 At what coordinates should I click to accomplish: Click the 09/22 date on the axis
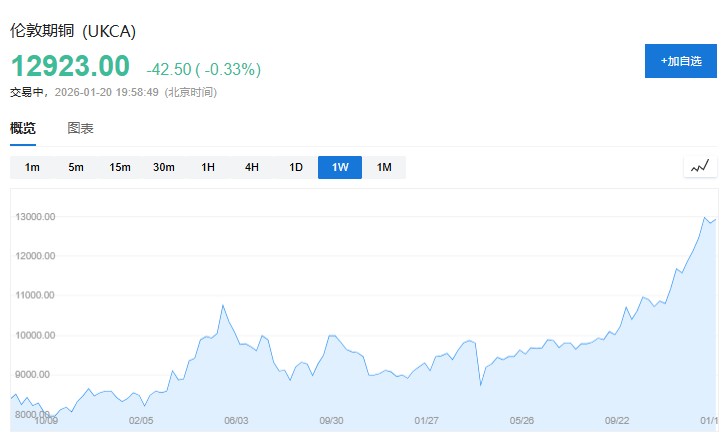(x=617, y=421)
